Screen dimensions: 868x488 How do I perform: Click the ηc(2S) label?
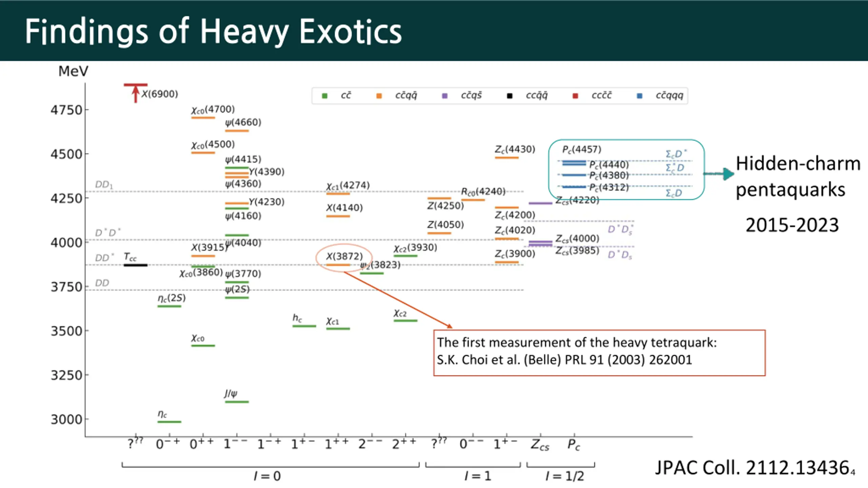click(x=172, y=298)
